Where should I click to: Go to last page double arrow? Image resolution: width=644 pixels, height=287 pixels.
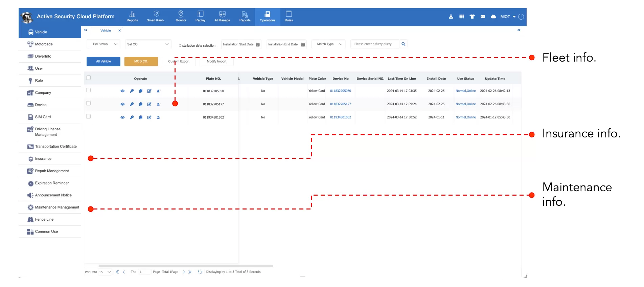190,272
